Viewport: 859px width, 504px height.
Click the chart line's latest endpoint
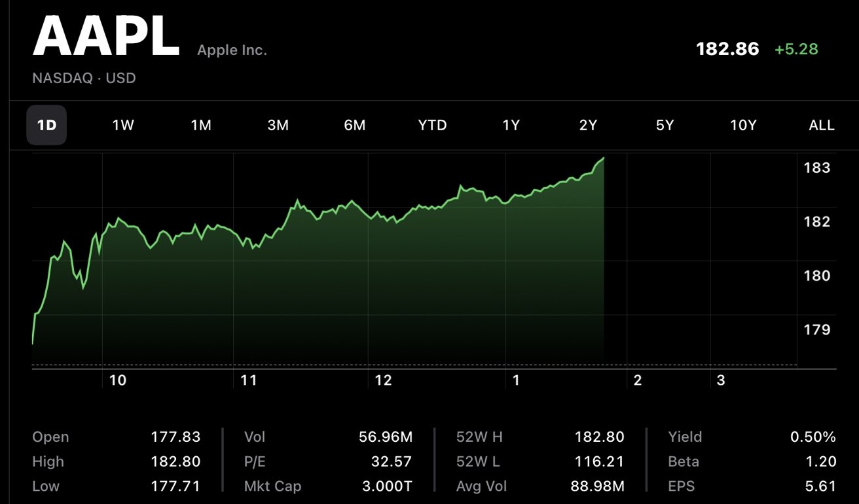603,158
